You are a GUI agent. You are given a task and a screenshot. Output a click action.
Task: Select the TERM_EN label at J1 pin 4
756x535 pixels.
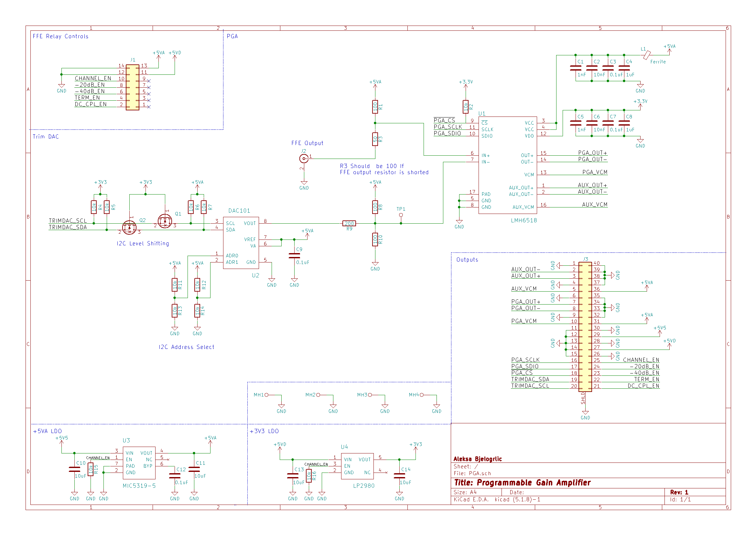pos(87,97)
